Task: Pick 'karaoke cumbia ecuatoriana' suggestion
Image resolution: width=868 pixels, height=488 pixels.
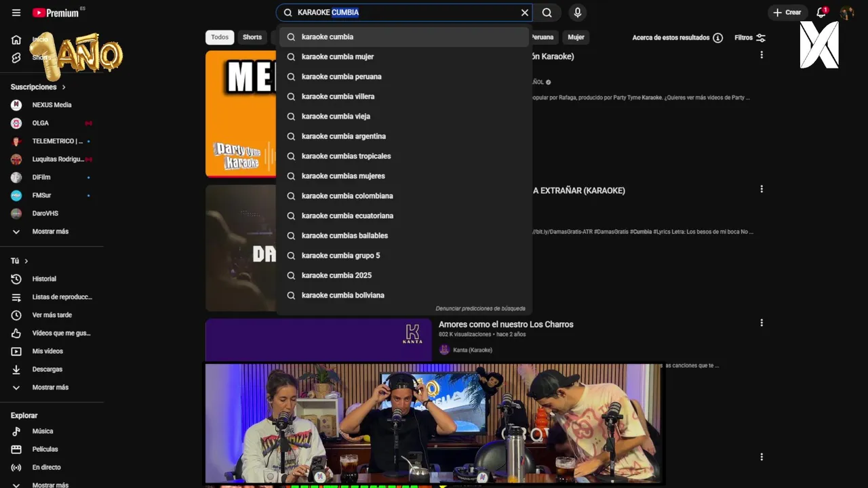Action: 404,216
